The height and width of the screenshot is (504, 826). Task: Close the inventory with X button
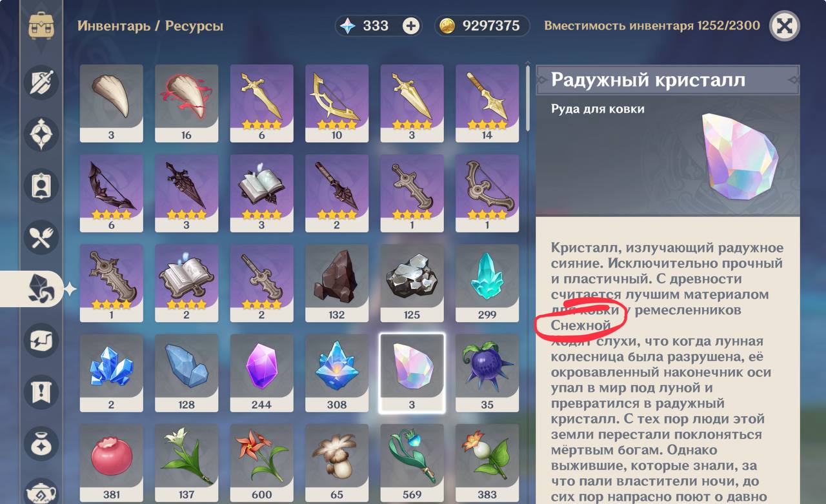click(784, 26)
